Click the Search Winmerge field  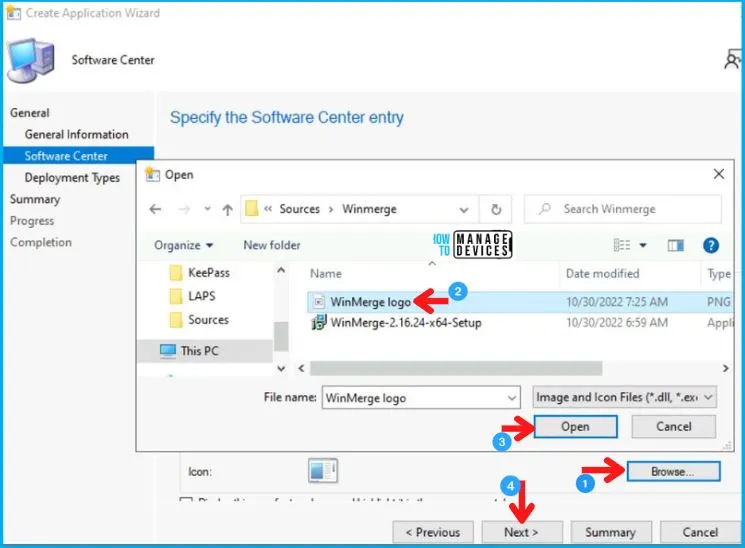tap(630, 209)
